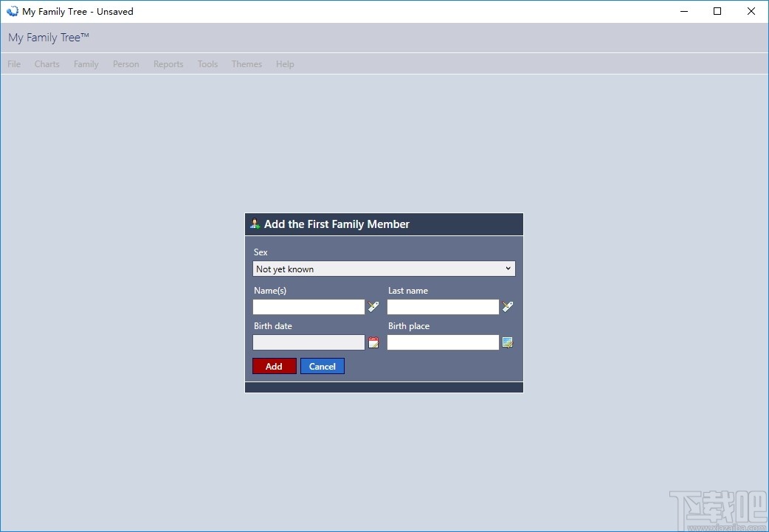Viewport: 769px width, 532px height.
Task: Open the map picker icon for Birth place
Action: point(508,342)
